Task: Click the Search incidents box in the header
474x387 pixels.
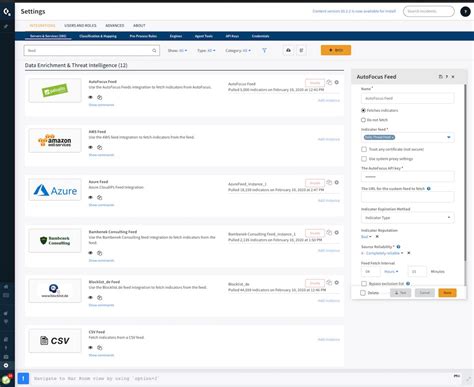Action: (429, 11)
